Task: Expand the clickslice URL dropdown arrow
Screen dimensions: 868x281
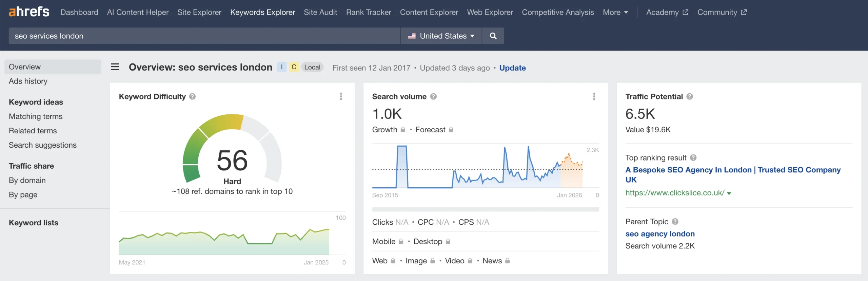Action: [x=729, y=193]
